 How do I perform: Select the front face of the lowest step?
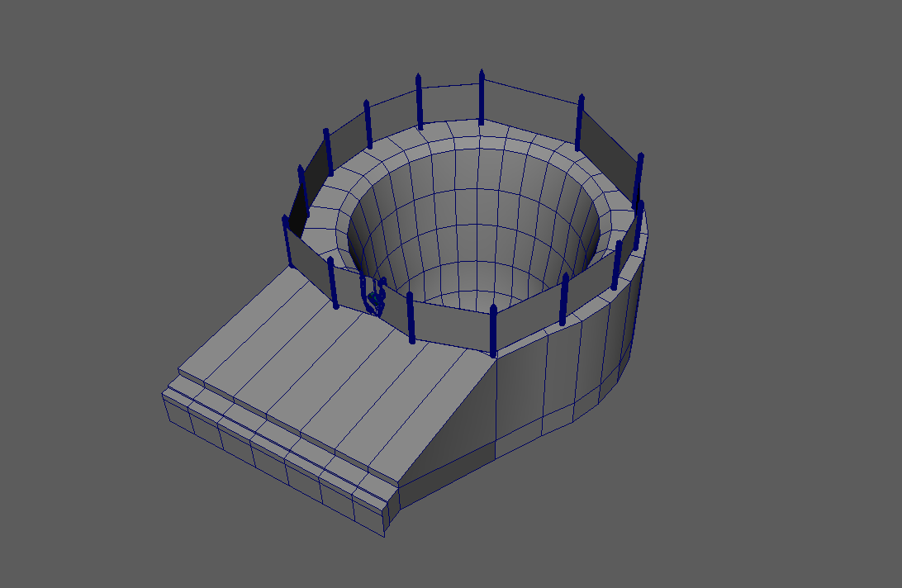(273, 462)
